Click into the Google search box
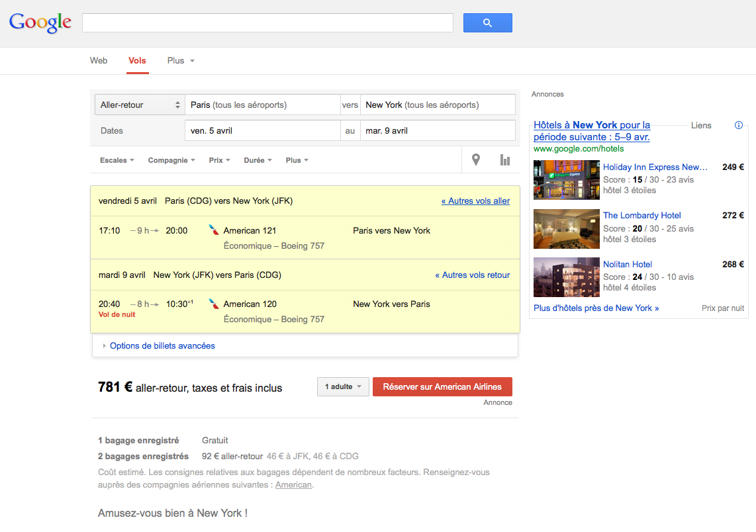This screenshot has height=532, width=756. (267, 23)
